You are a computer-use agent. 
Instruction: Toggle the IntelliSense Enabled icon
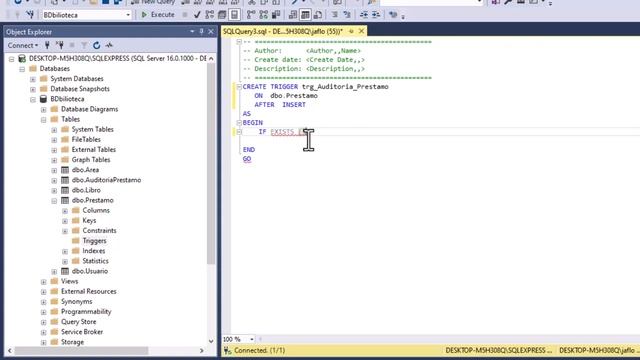pyautogui.click(x=234, y=15)
